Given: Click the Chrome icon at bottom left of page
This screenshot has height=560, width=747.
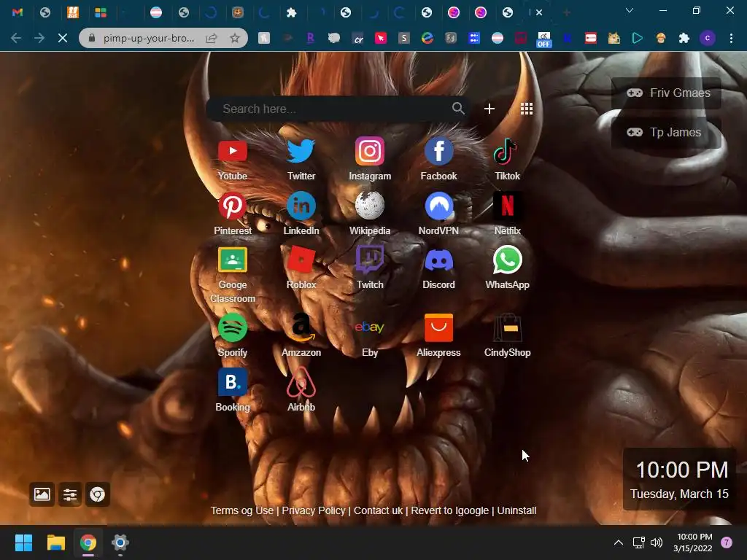Looking at the screenshot, I should [x=98, y=494].
